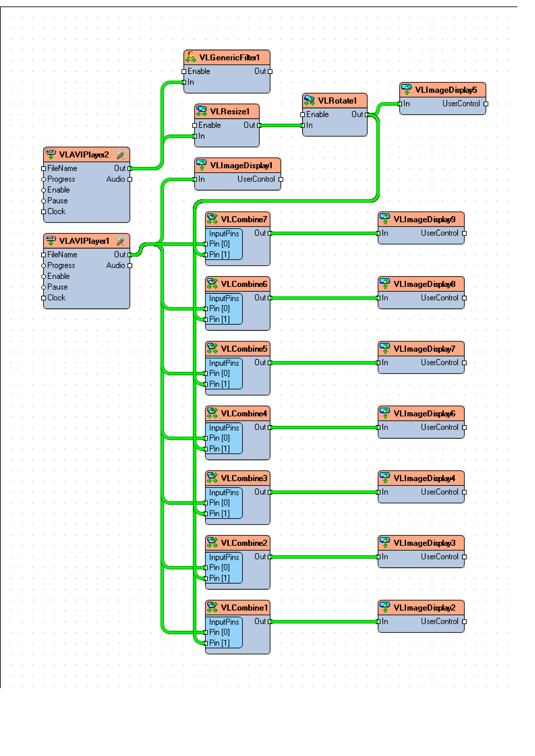
Task: Select VLAVIPlayer1 Clock pin
Action: pyautogui.click(x=43, y=298)
